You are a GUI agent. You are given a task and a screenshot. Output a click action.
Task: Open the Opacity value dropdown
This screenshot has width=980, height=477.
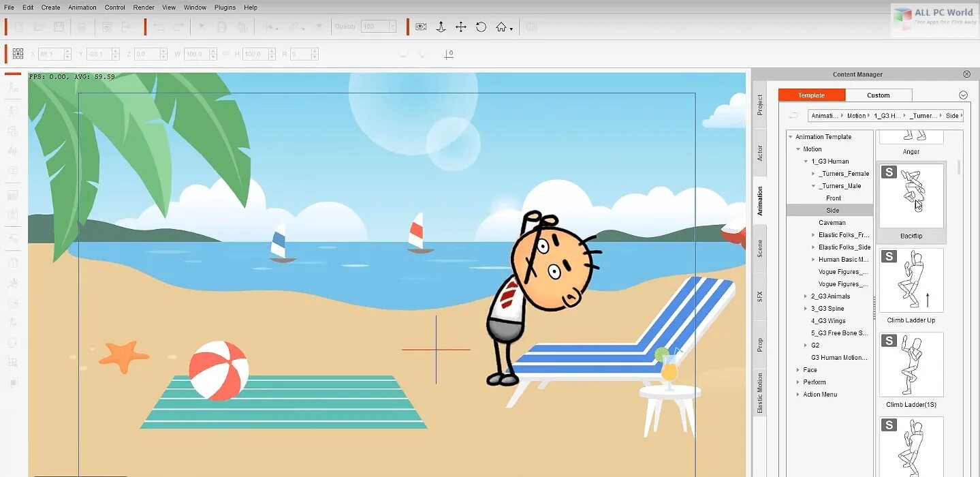[x=392, y=27]
